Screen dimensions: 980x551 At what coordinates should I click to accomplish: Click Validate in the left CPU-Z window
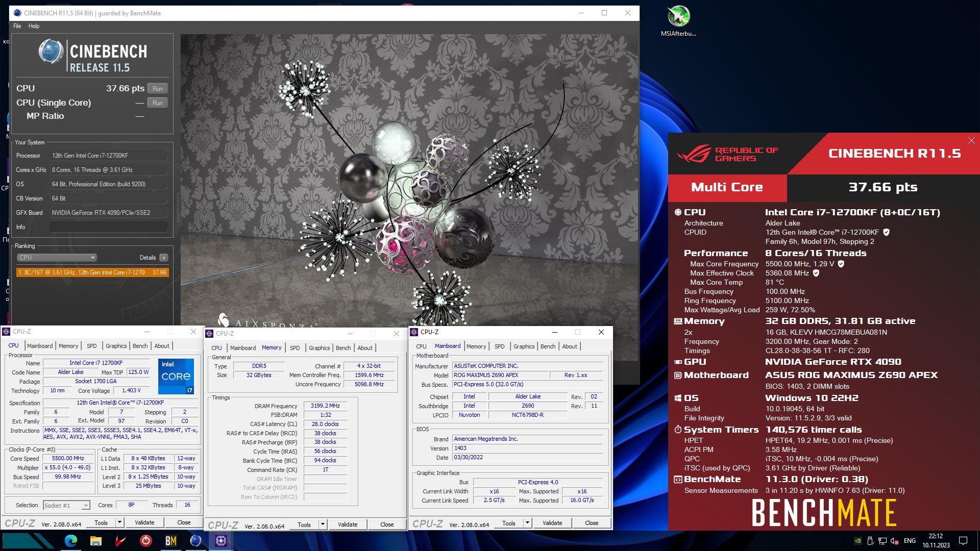pos(144,522)
